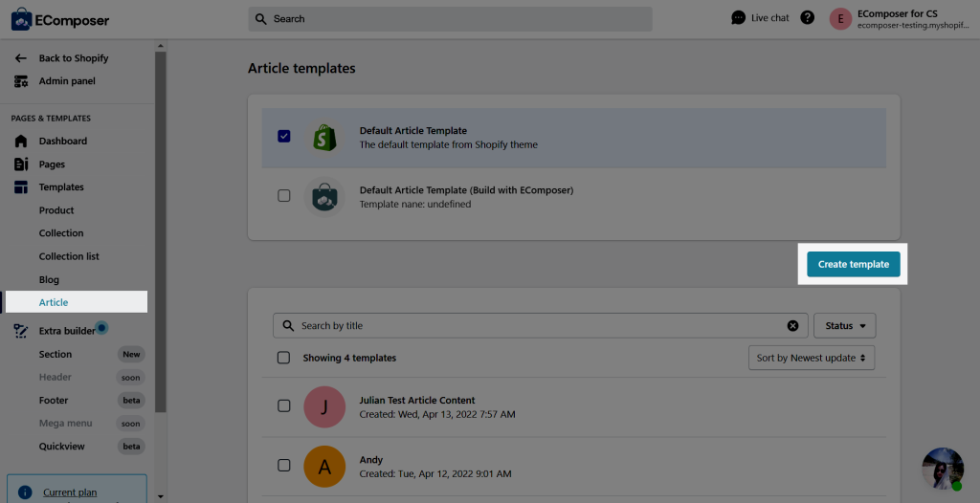Open Live chat speech bubble icon
980x503 pixels.
point(738,17)
